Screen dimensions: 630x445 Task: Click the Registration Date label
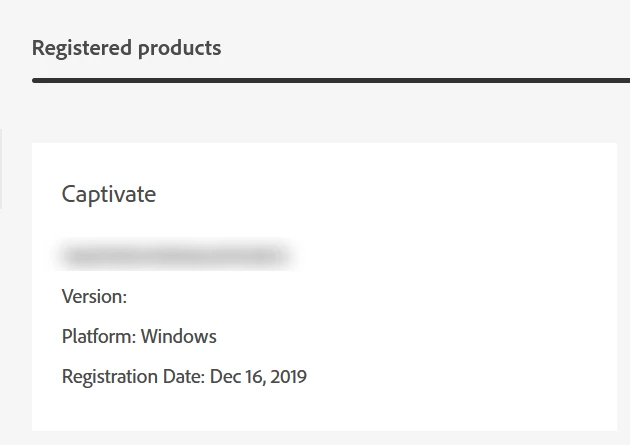click(x=133, y=377)
